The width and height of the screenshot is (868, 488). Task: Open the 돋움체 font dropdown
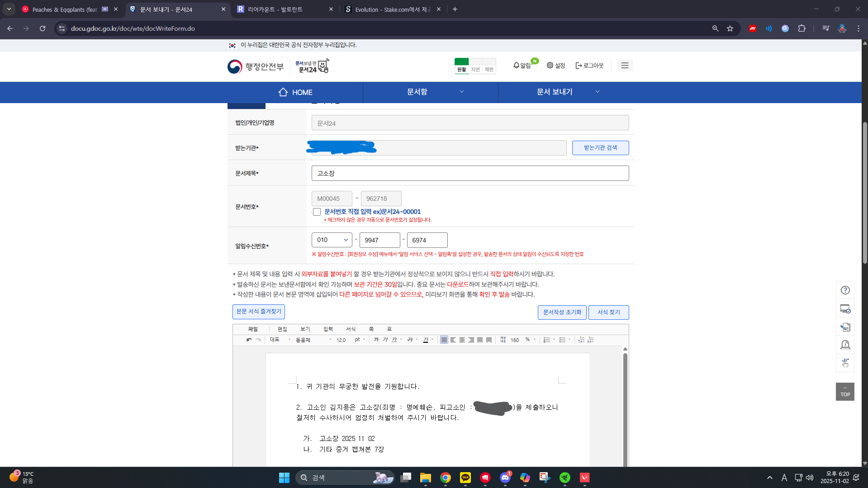(x=313, y=340)
